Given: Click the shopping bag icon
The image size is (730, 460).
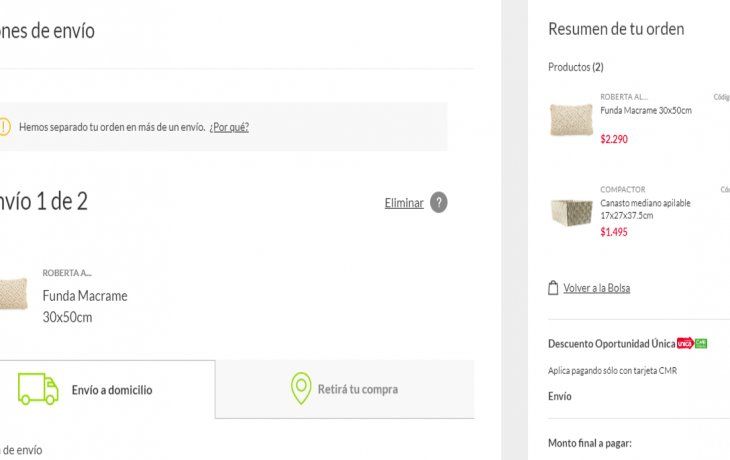Looking at the screenshot, I should point(553,288).
